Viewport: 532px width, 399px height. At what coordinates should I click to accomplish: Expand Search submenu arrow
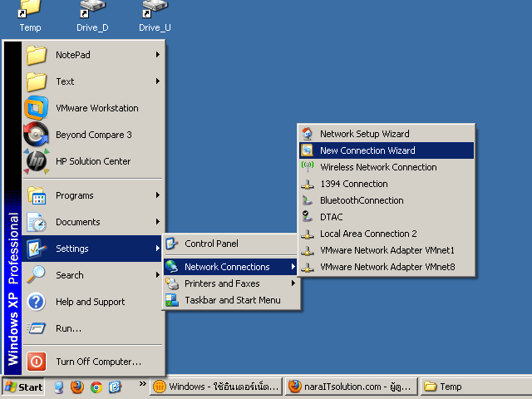point(158,274)
